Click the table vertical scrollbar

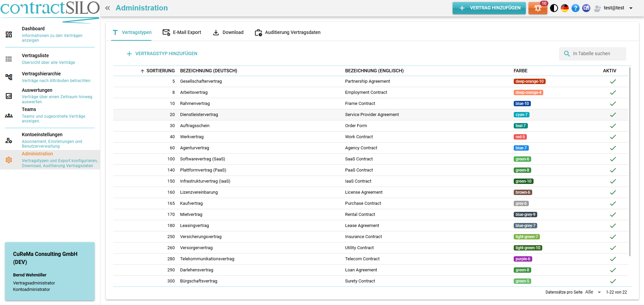pos(630,161)
